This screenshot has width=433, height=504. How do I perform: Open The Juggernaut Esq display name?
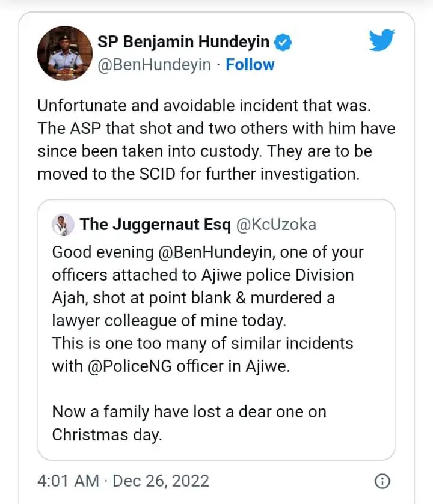[x=155, y=224]
